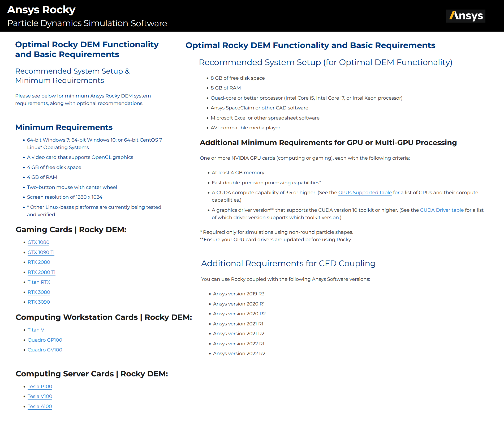Click 'Fast double-precision processing capabilities*' item
Viewport: 504px width, 429px height.
[x=266, y=183]
